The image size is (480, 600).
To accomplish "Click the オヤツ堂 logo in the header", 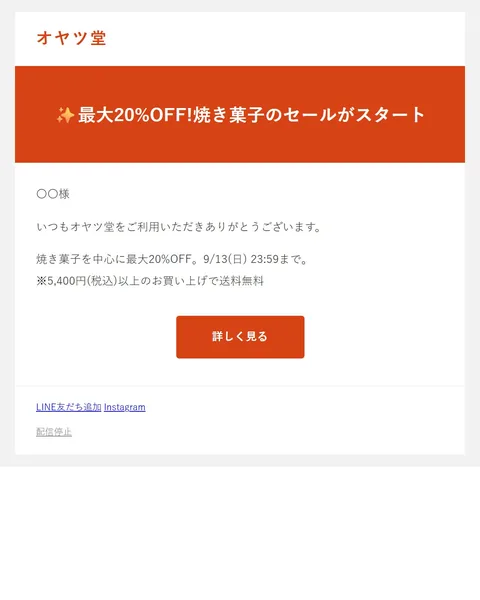I will 71,38.
